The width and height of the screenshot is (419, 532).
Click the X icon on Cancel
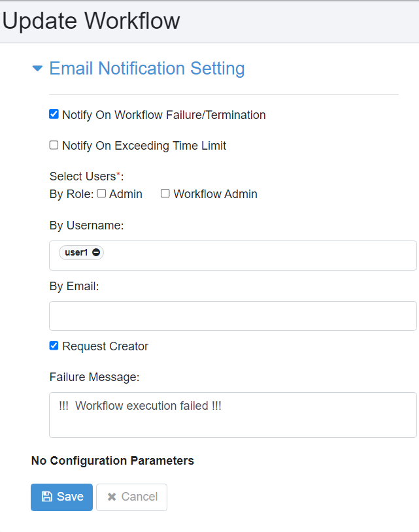point(112,497)
